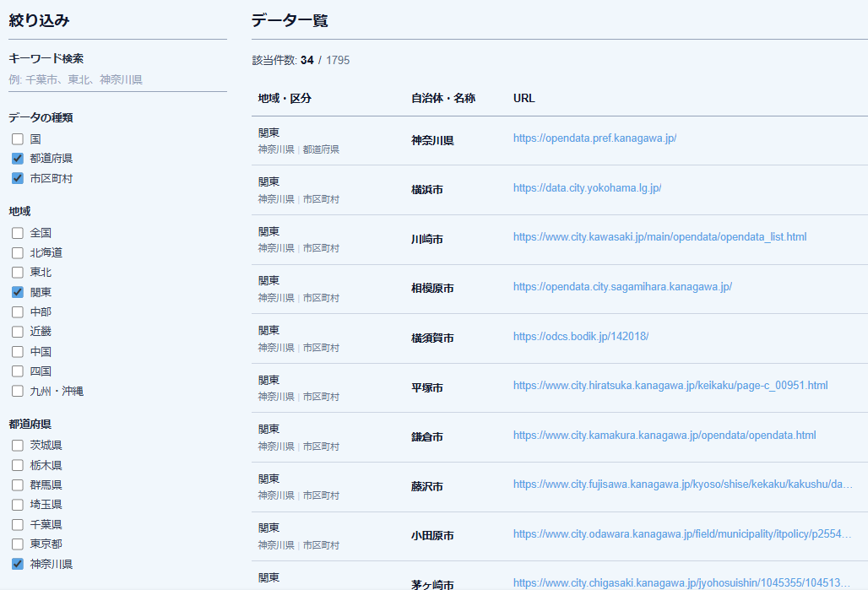Screen dimensions: 868x590
Task: Select the 横須賀市 name cell
Action: 432,338
